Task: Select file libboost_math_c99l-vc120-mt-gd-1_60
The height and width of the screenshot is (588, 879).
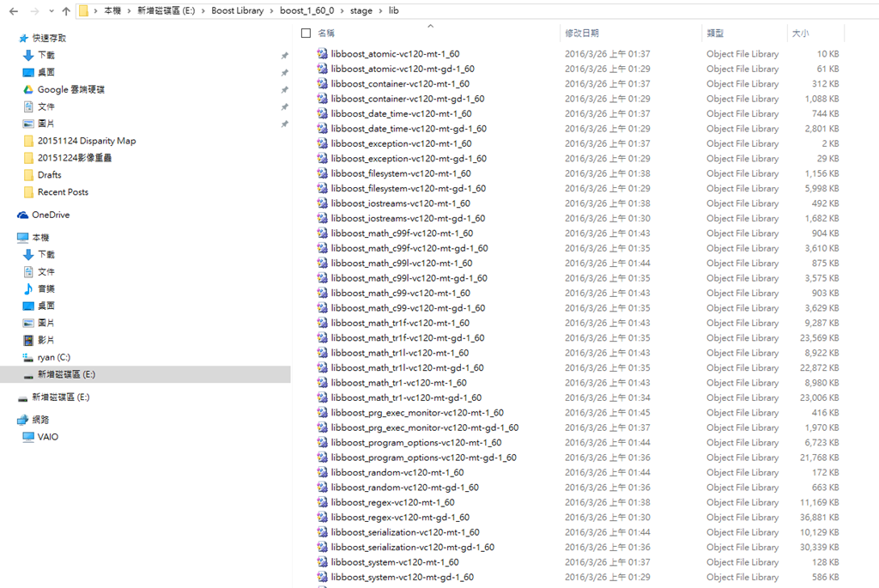Action: pos(409,278)
